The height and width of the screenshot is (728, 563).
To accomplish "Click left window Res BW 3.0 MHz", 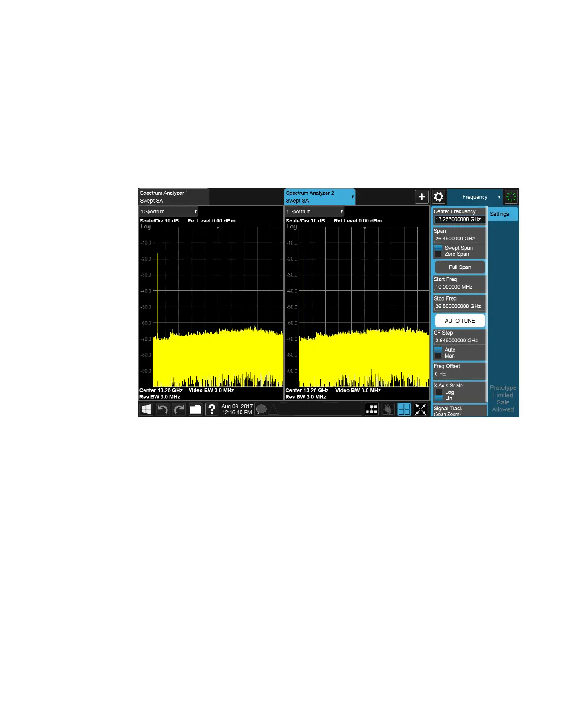I will point(160,397).
